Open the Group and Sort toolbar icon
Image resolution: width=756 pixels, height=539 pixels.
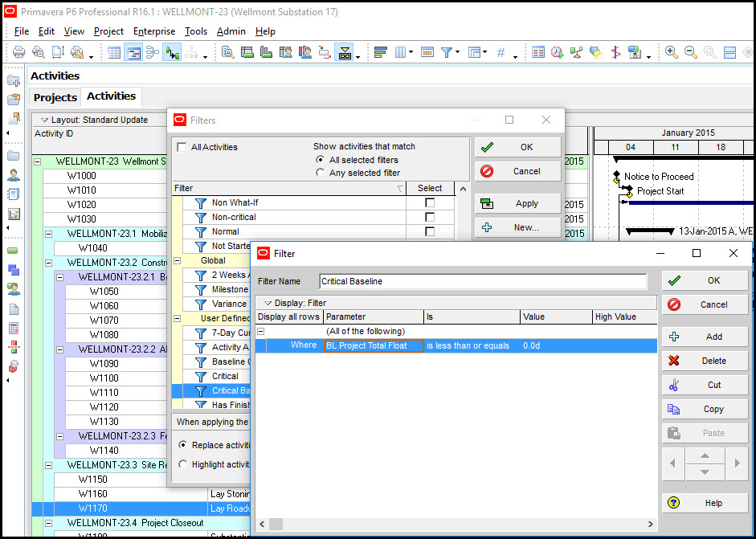[x=381, y=52]
